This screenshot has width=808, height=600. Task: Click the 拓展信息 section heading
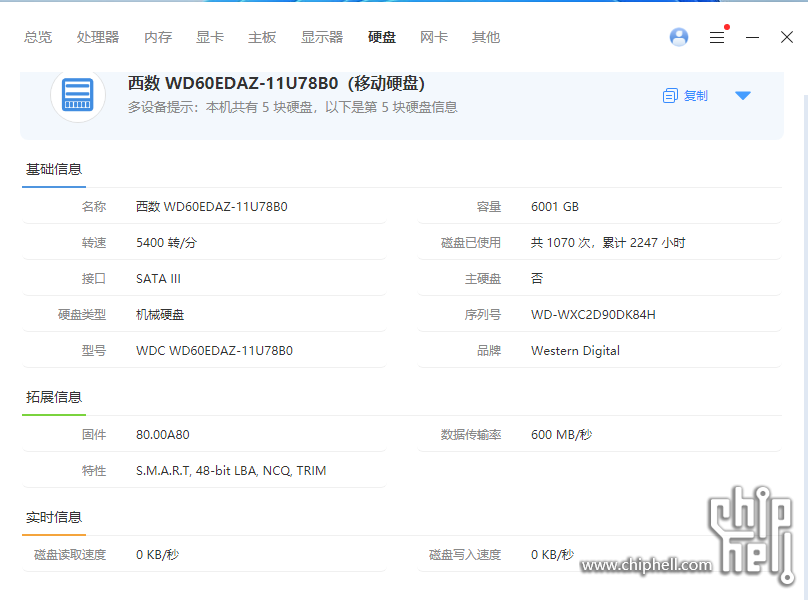(x=54, y=397)
